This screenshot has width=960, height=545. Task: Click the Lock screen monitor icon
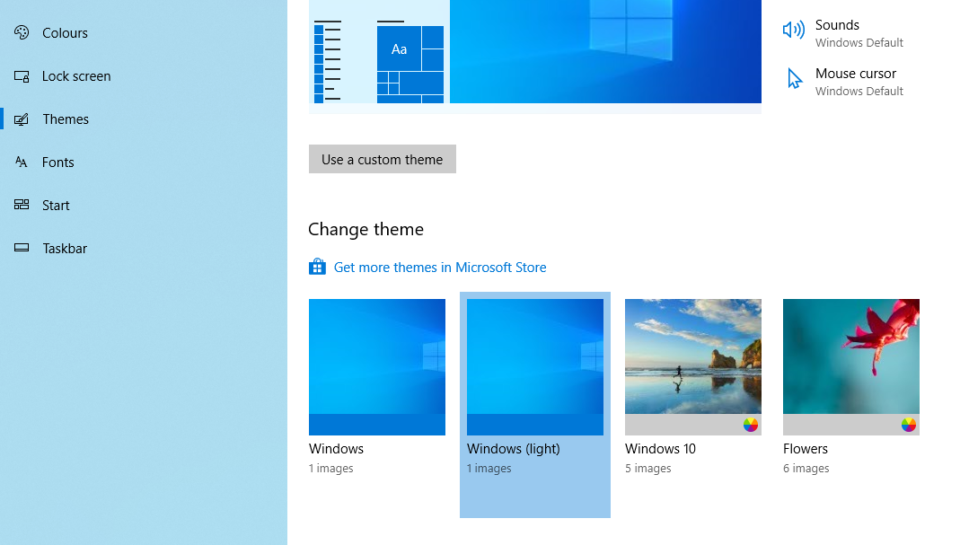[x=21, y=77]
